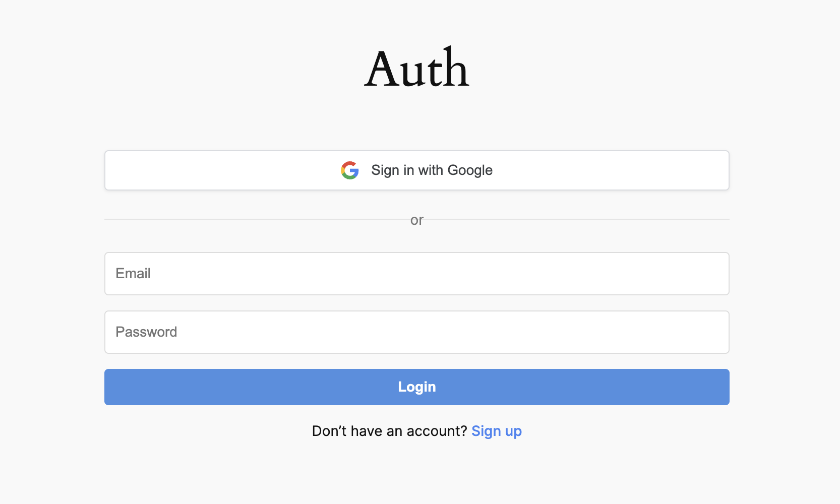Click the word "up" in the Sign up link
The image size is (840, 504).
pyautogui.click(x=513, y=431)
